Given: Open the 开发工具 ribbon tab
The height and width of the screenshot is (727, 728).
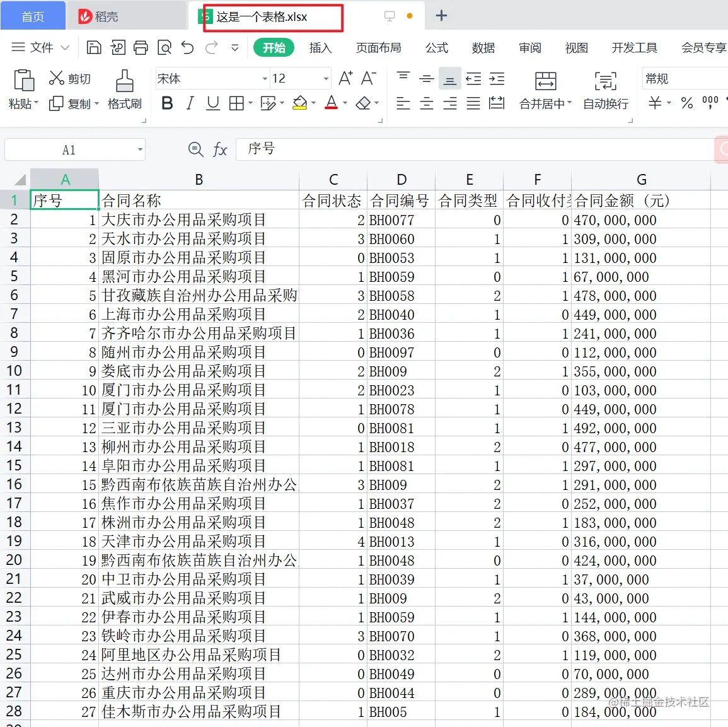Looking at the screenshot, I should pyautogui.click(x=634, y=47).
